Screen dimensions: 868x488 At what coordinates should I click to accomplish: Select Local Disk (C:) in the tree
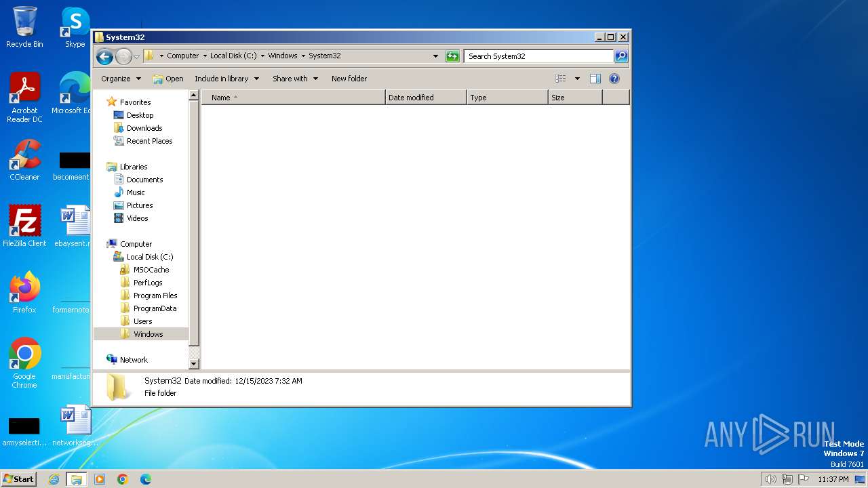pyautogui.click(x=150, y=257)
